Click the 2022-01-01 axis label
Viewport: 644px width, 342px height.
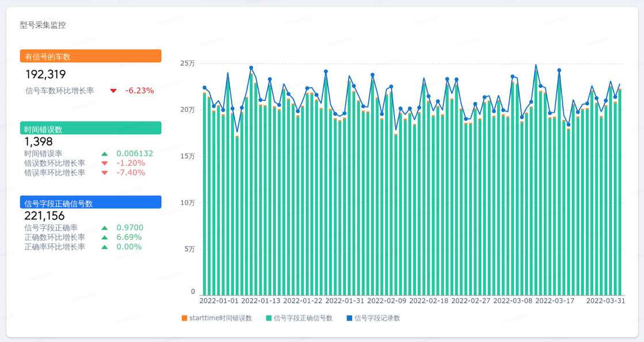(x=219, y=301)
